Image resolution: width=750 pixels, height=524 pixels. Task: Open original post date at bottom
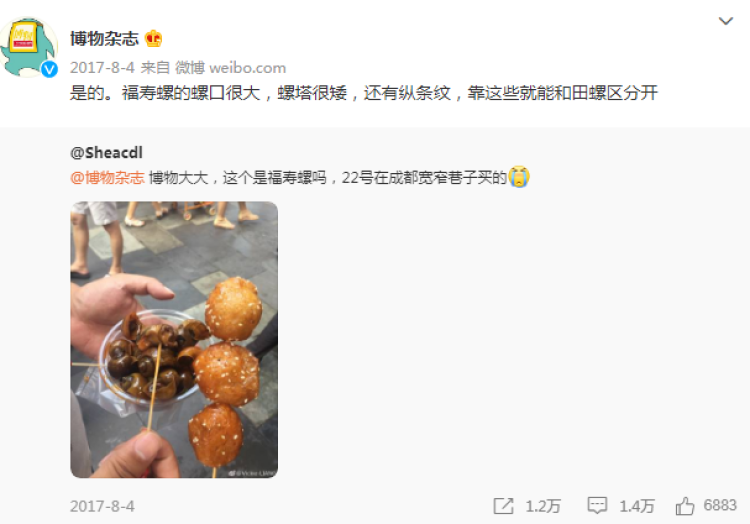click(x=102, y=506)
